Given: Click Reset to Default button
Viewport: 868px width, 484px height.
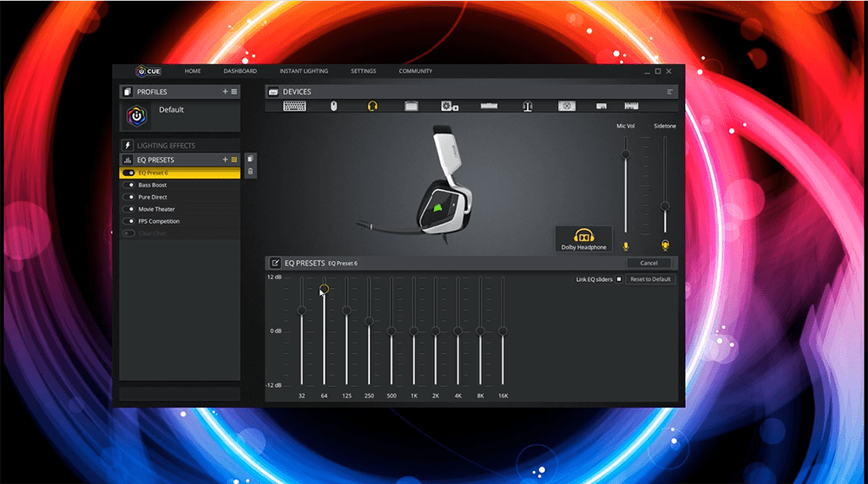Looking at the screenshot, I should (650, 279).
